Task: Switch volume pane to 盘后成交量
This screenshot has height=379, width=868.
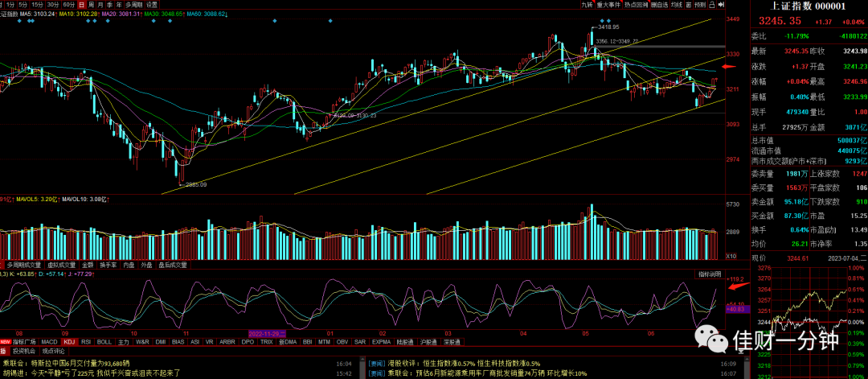Action: [173, 265]
